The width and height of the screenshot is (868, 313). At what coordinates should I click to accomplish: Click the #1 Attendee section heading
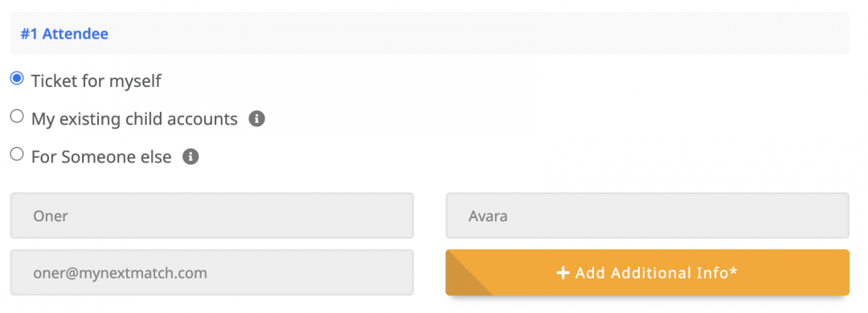pos(65,35)
